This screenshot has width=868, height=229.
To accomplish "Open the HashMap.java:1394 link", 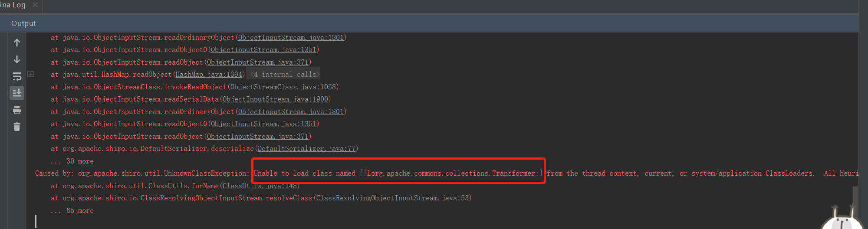I will coord(209,75).
